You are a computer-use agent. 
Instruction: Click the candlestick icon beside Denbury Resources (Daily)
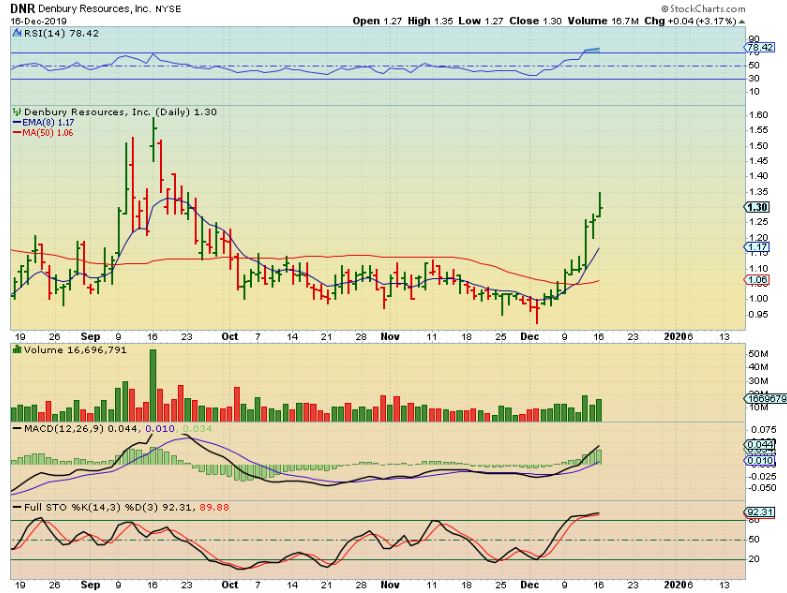[17, 112]
